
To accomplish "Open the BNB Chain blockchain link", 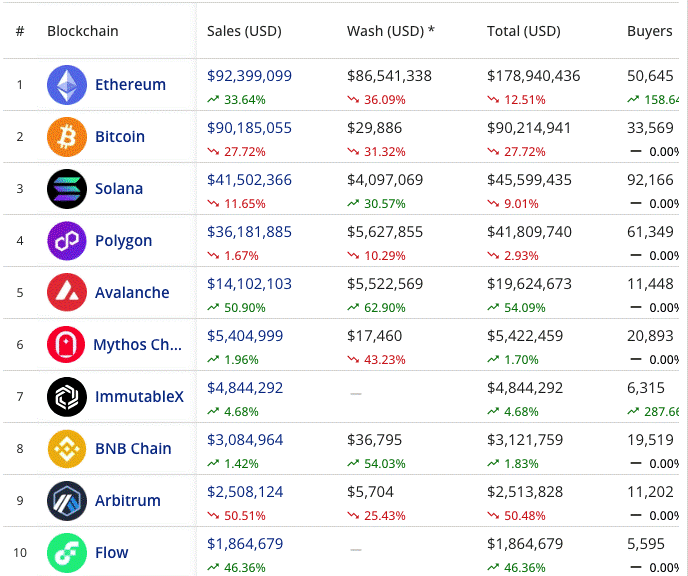I will [x=133, y=449].
